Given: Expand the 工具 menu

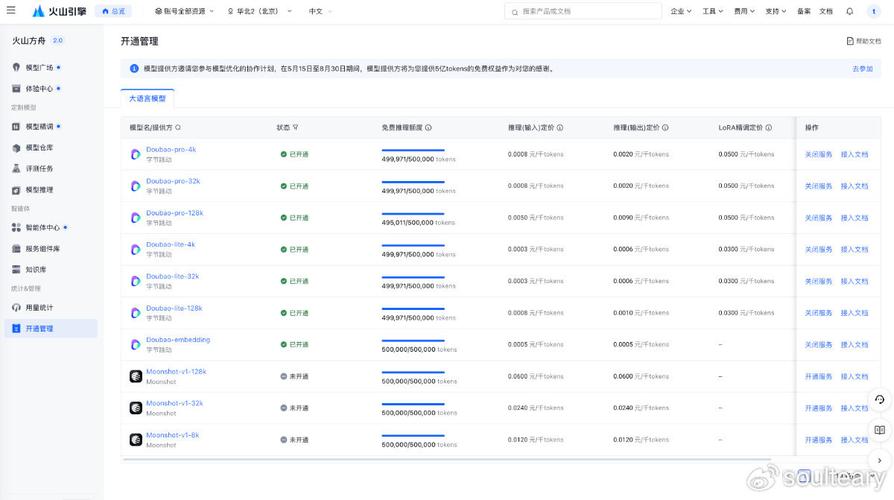Looking at the screenshot, I should [712, 11].
